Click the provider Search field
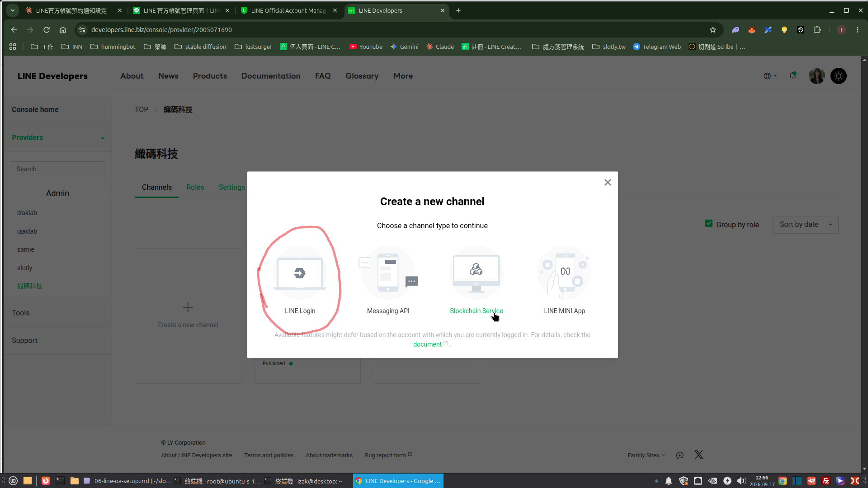868x488 pixels. coord(57,169)
